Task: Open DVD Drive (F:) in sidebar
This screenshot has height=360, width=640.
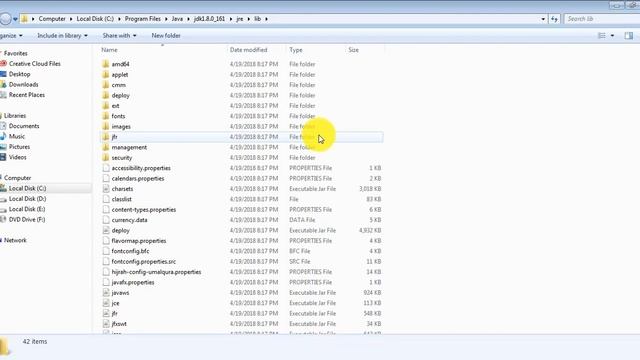Action: coord(27,220)
